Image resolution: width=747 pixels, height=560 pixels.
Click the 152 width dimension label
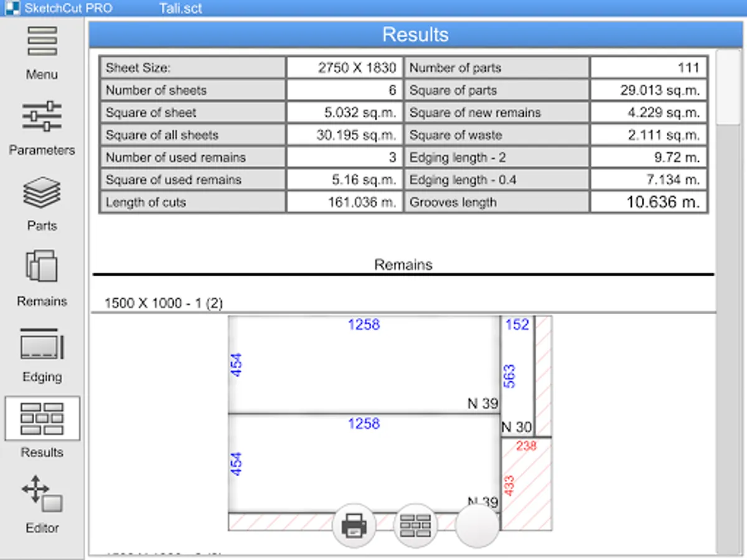[517, 324]
